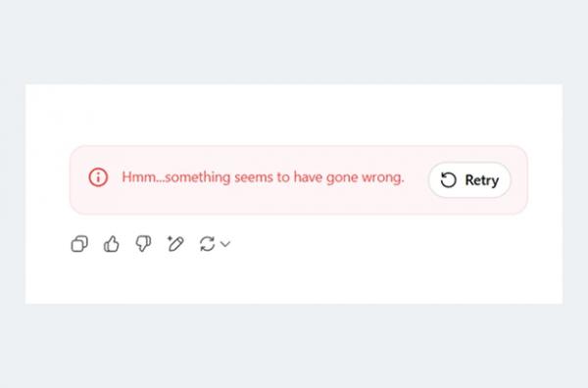Image resolution: width=588 pixels, height=388 pixels.
Task: Click the Retry button
Action: coord(469,180)
